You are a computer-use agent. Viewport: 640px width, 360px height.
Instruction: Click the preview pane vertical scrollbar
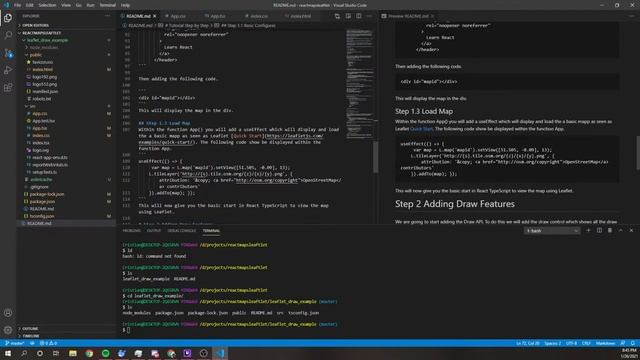638,153
